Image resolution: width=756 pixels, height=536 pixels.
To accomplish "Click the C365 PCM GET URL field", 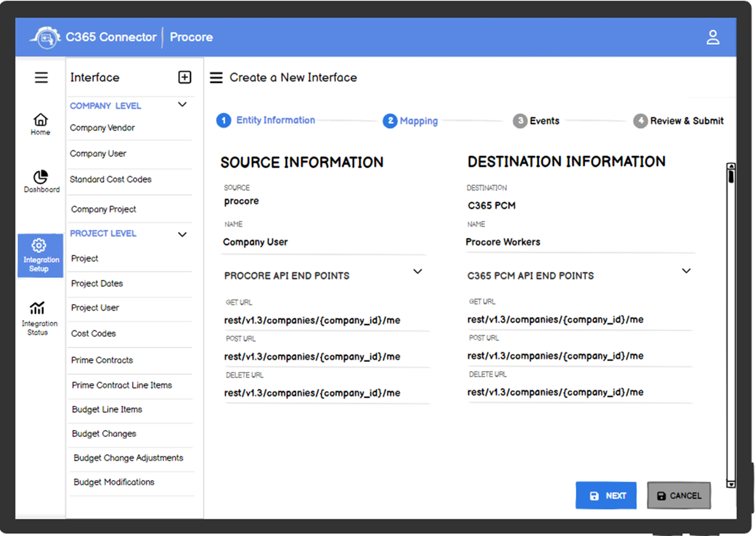I will point(580,319).
